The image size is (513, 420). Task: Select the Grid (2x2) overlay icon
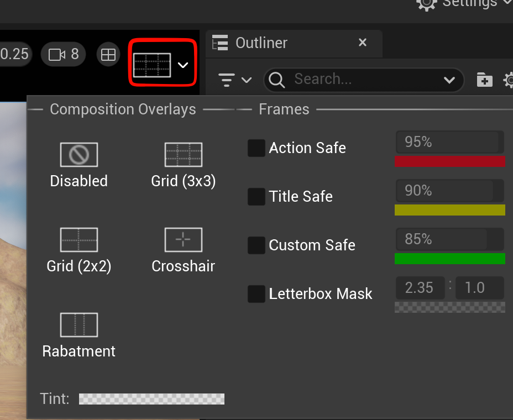78,240
